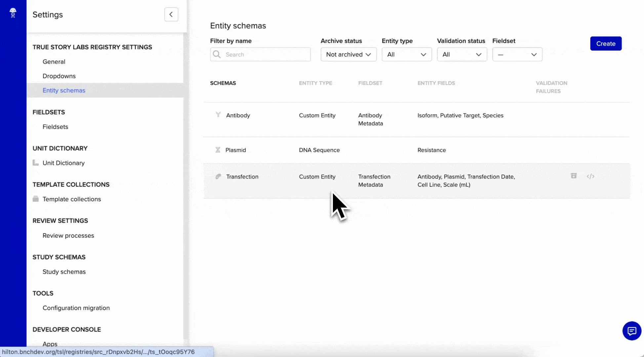Open the Archive status dropdown
This screenshot has width=644, height=357.
(348, 54)
